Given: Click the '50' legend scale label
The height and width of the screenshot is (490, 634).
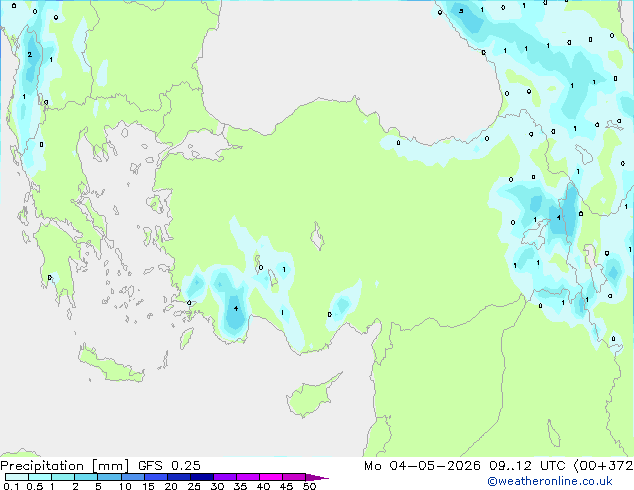Looking at the screenshot, I should 309,486.
